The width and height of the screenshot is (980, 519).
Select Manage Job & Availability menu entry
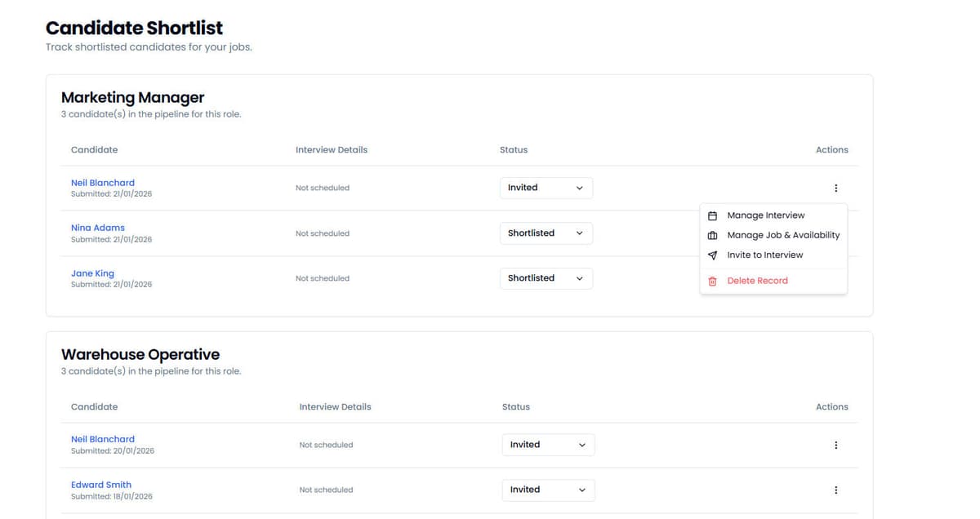(x=783, y=235)
